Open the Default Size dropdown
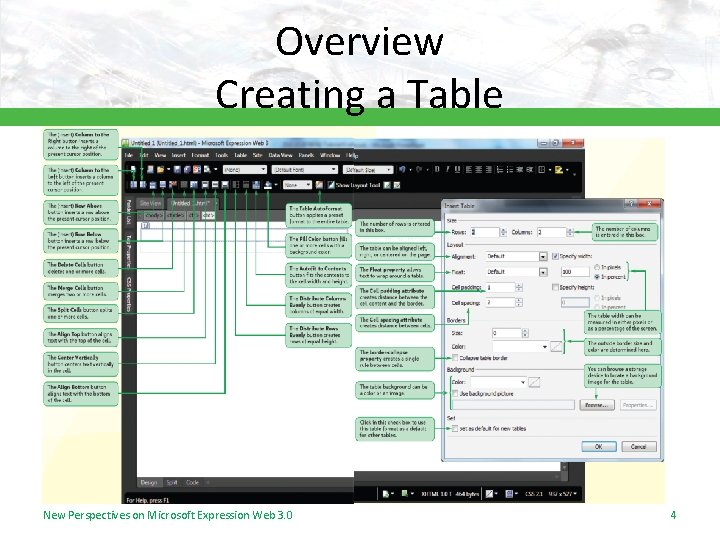This screenshot has width=720, height=540. [368, 169]
